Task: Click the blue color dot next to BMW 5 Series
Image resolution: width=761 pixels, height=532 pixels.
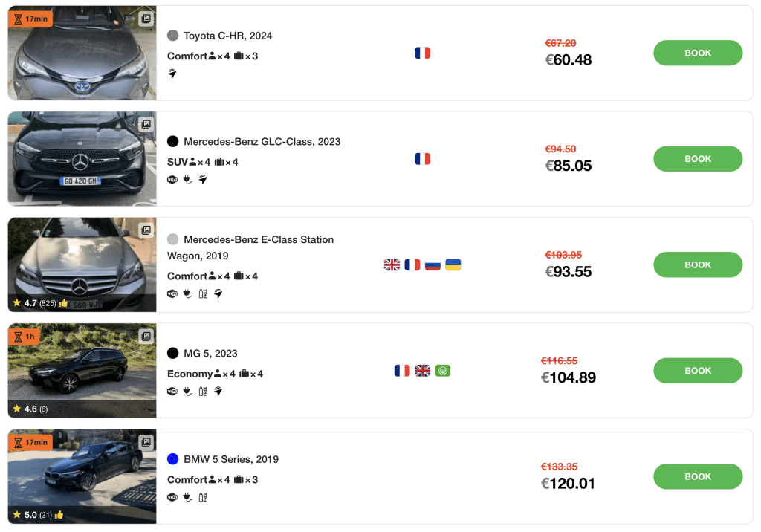Action: click(172, 459)
